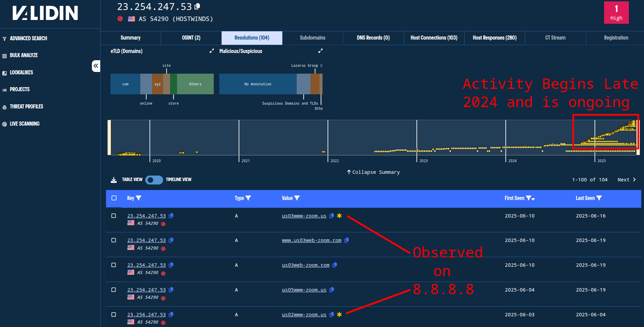Click the com segment in eTLD chart

pos(125,84)
